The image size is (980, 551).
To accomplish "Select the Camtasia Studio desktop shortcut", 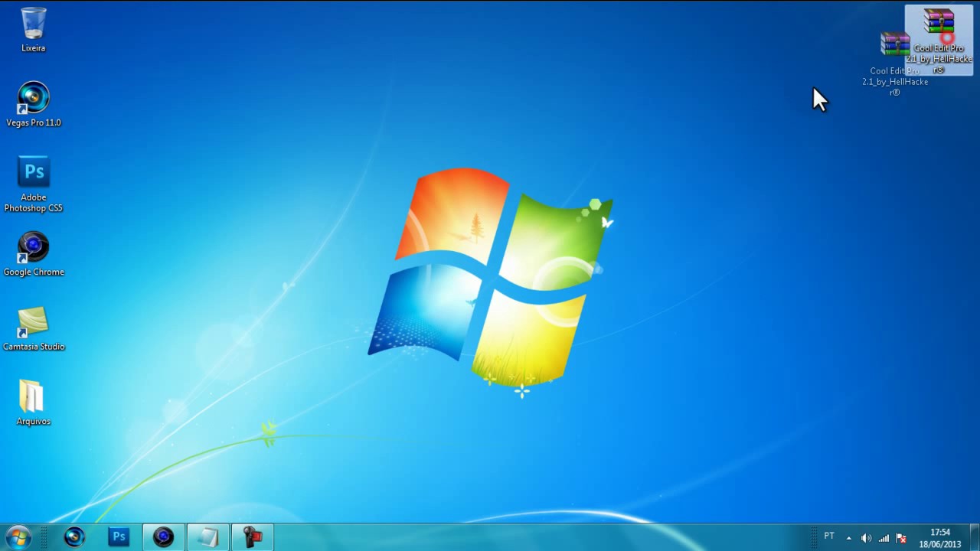I will pyautogui.click(x=34, y=329).
